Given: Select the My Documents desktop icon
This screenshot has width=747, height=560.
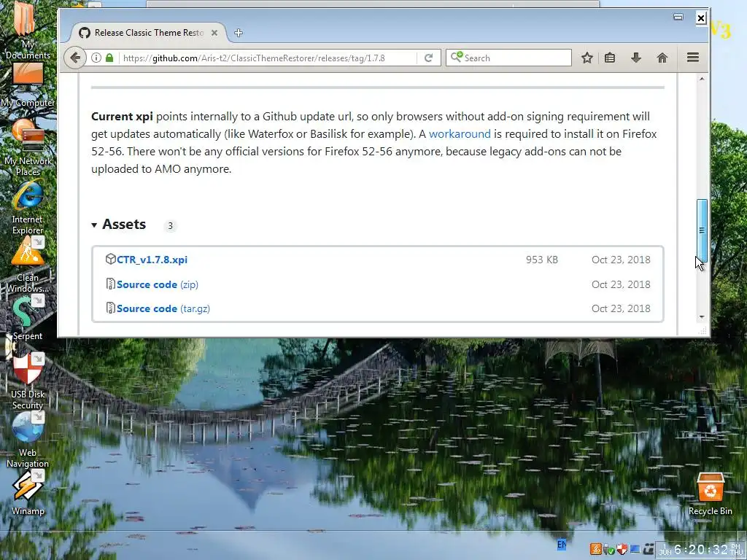Looking at the screenshot, I should point(27,31).
